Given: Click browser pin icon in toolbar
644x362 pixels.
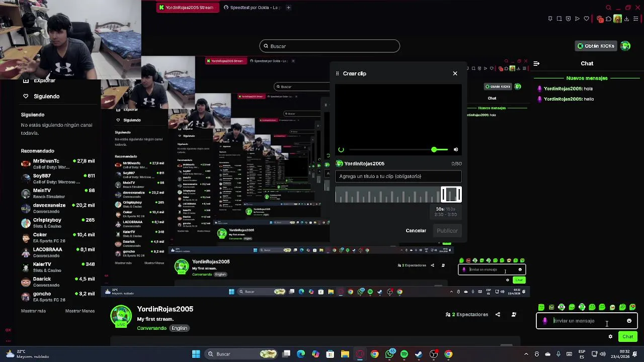Looking at the screenshot, I should (550, 19).
